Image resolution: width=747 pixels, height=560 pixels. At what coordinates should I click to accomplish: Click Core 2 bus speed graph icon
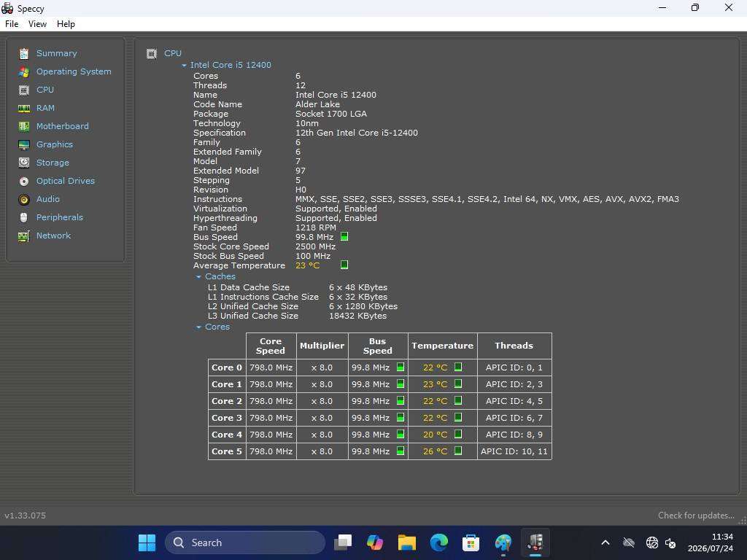(400, 400)
